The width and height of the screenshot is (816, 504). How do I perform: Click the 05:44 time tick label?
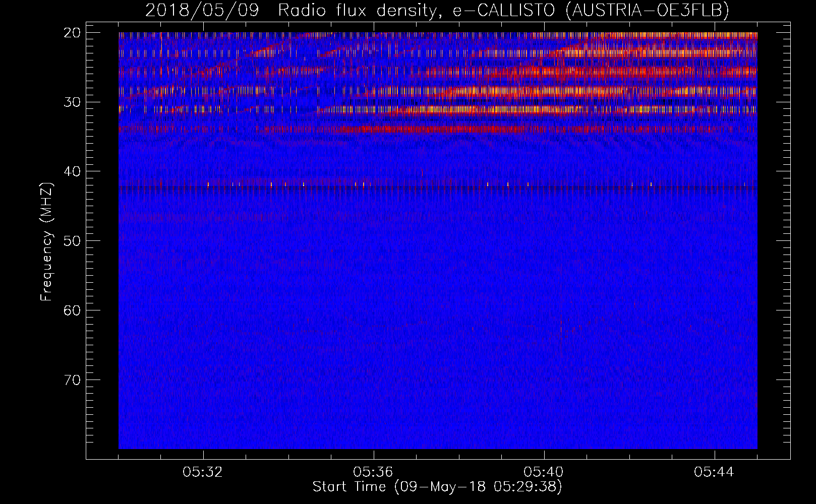click(x=714, y=472)
